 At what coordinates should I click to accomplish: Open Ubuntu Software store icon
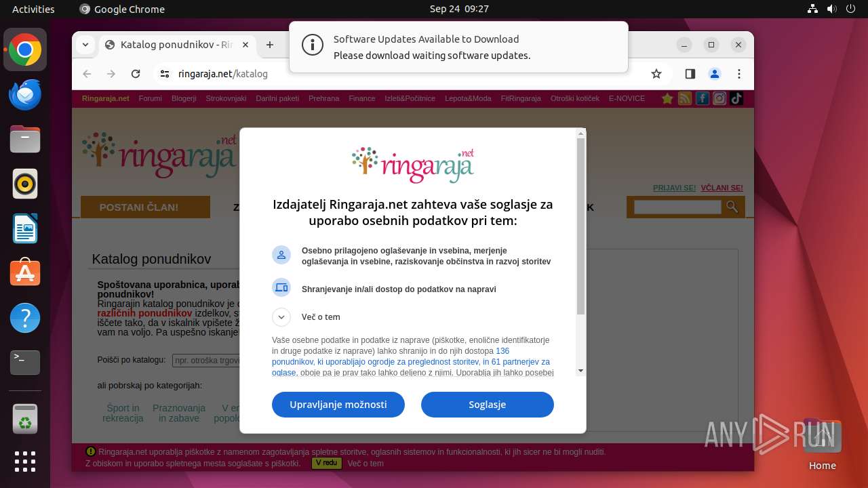pyautogui.click(x=25, y=273)
